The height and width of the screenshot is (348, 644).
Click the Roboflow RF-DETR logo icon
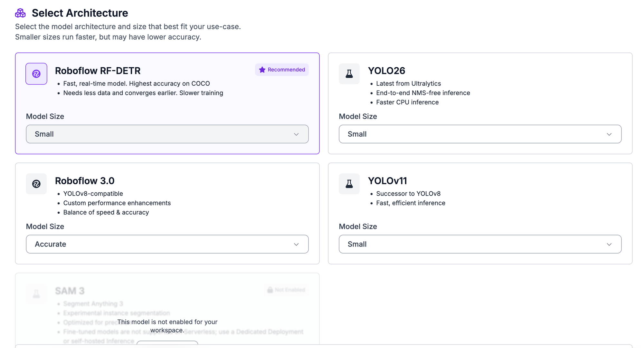[x=36, y=74]
